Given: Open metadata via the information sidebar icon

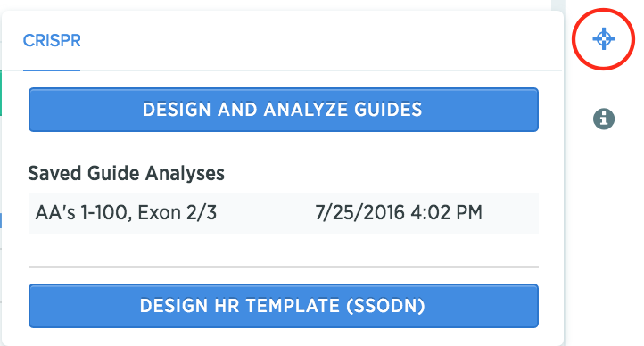Looking at the screenshot, I should [604, 119].
